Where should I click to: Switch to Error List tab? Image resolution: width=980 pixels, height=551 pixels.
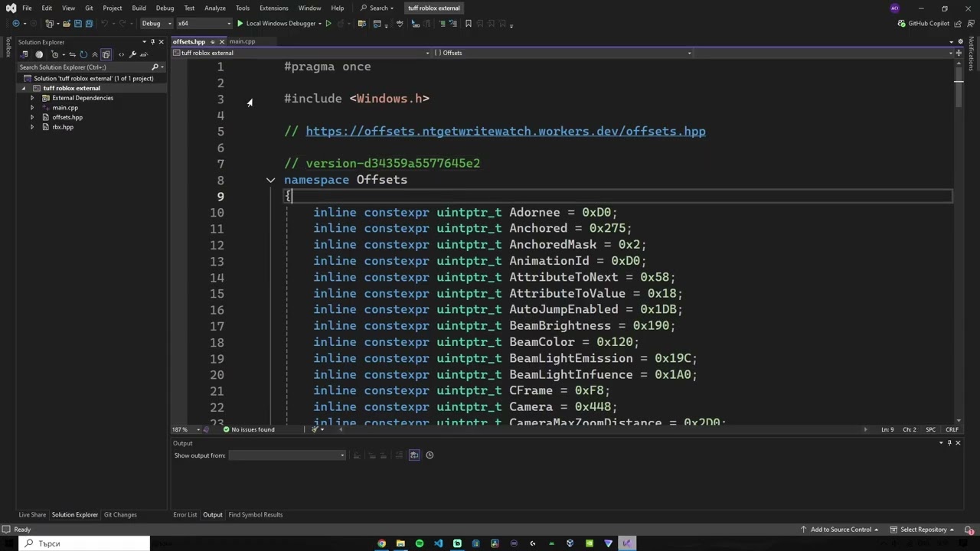(185, 515)
